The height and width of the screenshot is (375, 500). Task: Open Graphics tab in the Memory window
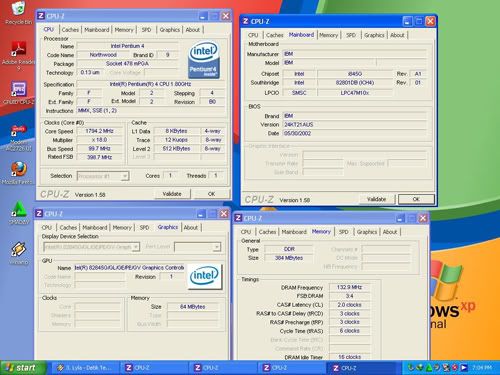pos(367,232)
